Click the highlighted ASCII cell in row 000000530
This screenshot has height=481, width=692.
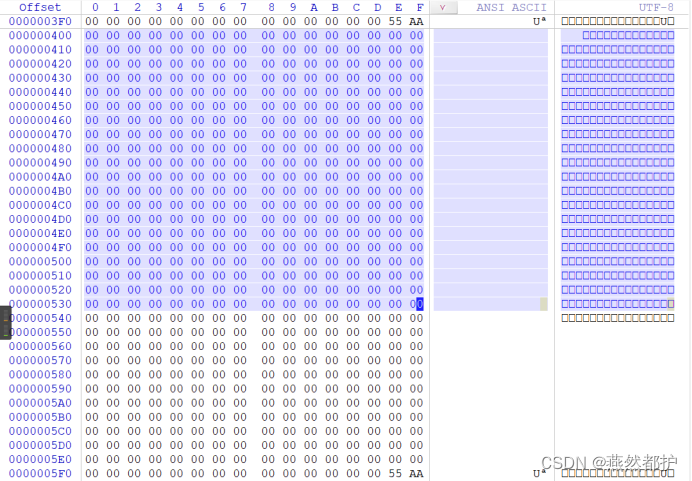click(x=544, y=304)
